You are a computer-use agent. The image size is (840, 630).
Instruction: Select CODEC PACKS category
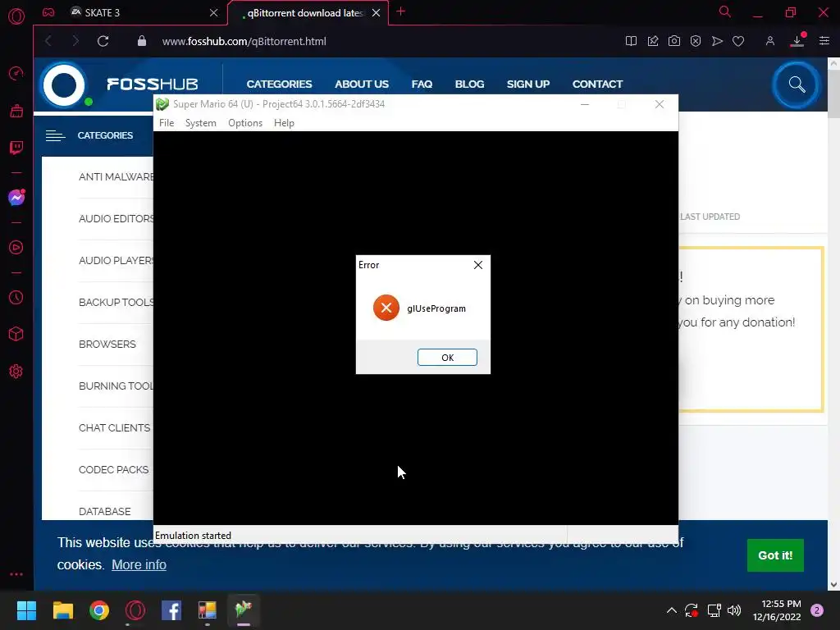(x=113, y=469)
